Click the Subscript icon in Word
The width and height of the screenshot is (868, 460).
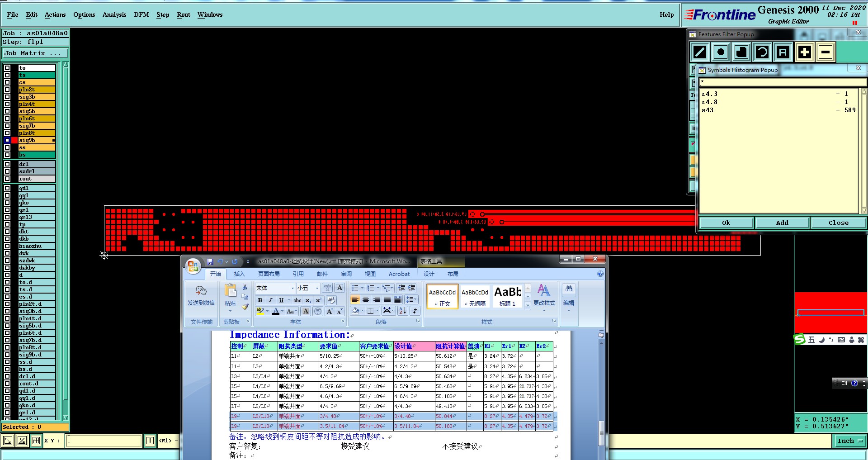tap(308, 300)
